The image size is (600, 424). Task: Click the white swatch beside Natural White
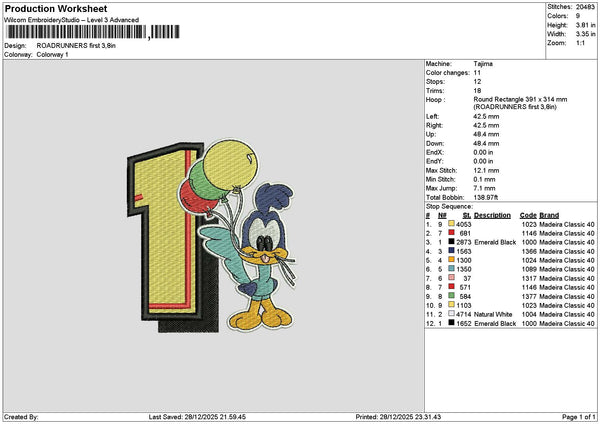click(452, 314)
